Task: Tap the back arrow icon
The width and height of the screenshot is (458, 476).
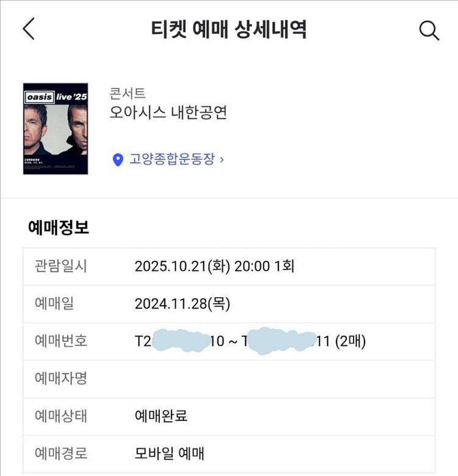Action: click(29, 29)
